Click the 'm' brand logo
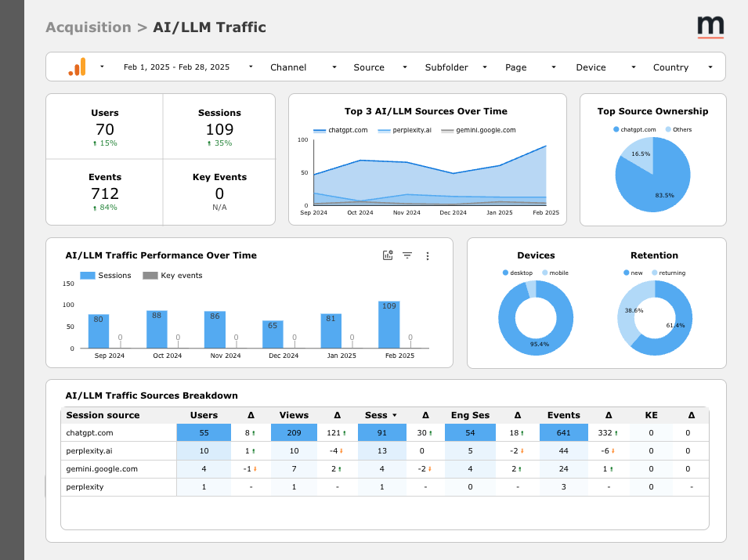Image resolution: width=748 pixels, height=560 pixels. (710, 27)
